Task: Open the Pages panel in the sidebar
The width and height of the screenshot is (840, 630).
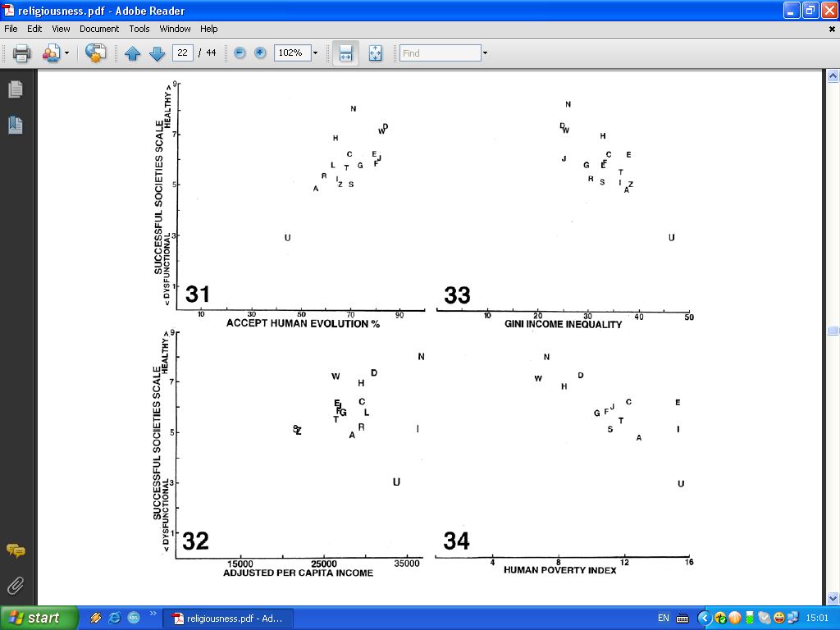Action: tap(16, 89)
